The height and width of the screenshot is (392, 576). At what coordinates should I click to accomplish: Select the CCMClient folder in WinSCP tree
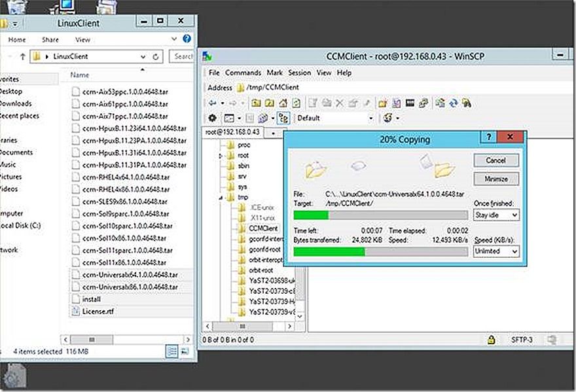[x=263, y=228]
